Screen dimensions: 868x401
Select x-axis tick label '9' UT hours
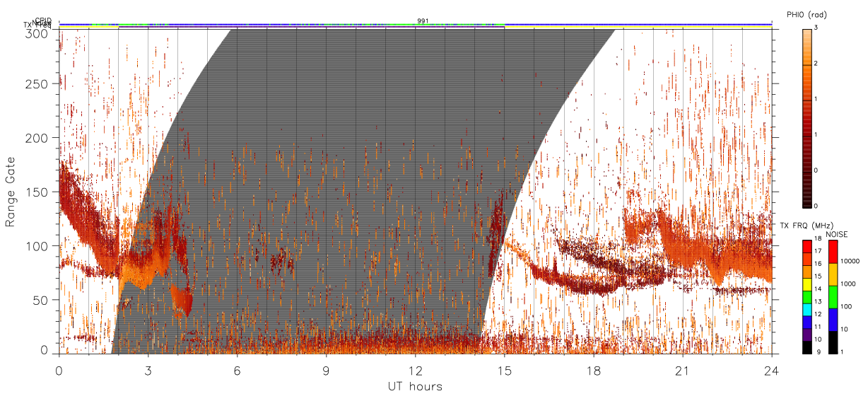[x=327, y=371]
